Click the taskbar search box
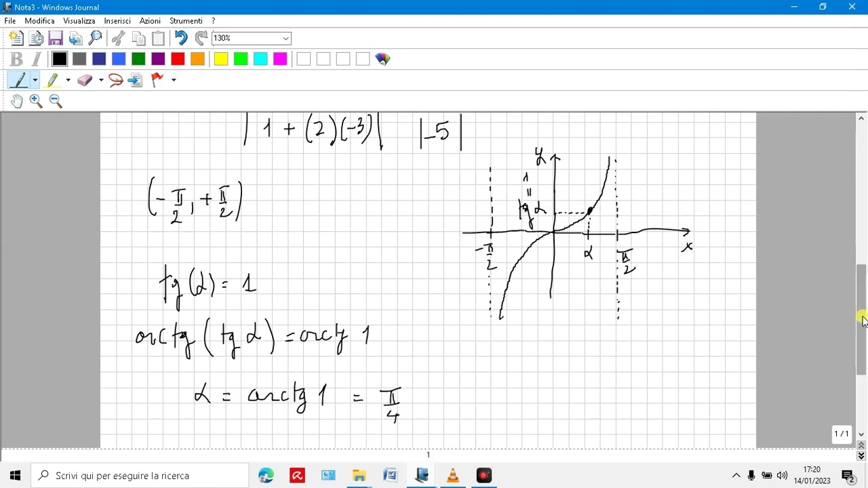 tap(140, 476)
